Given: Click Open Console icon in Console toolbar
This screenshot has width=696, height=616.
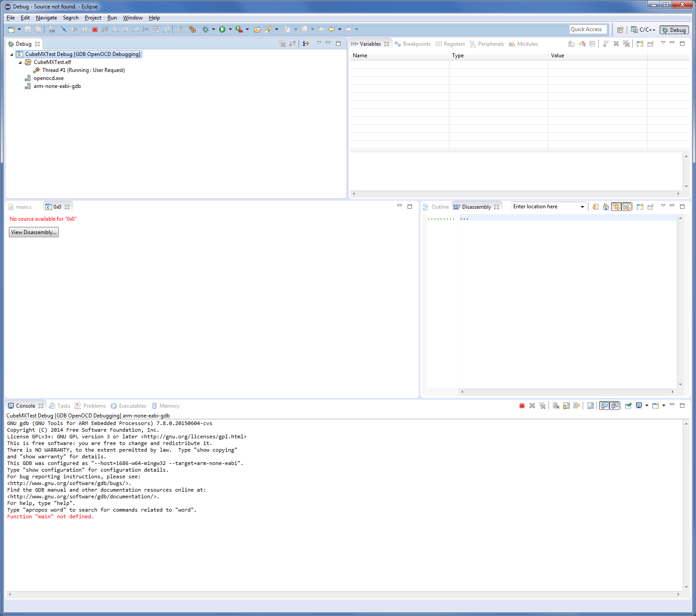Looking at the screenshot, I should [656, 405].
